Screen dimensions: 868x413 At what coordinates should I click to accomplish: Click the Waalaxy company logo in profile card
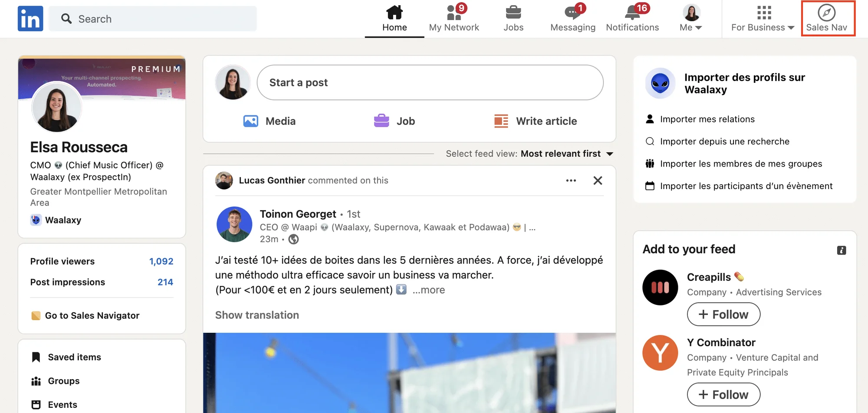click(x=36, y=220)
